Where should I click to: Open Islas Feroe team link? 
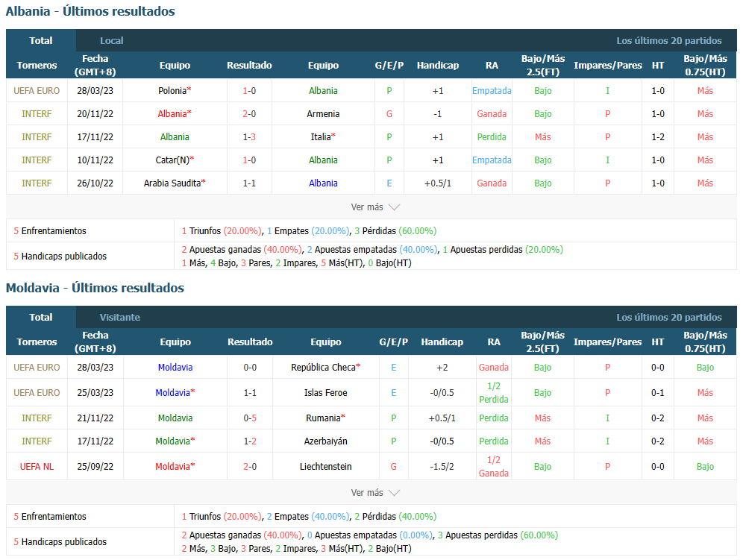coord(325,393)
